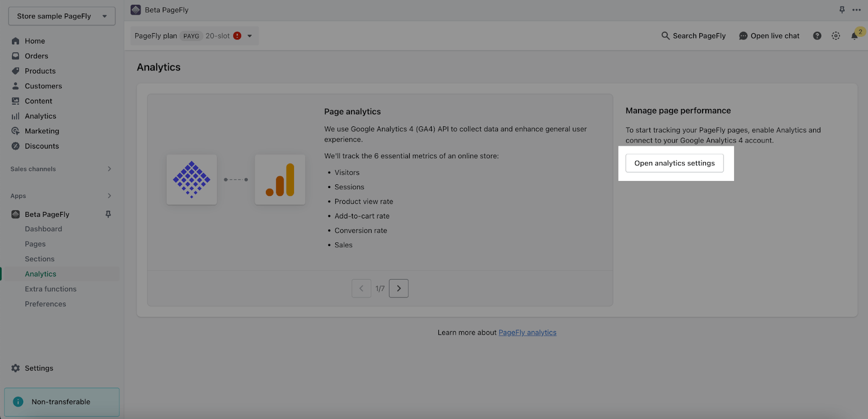
Task: Click the 1/7 slide counter
Action: click(x=380, y=288)
